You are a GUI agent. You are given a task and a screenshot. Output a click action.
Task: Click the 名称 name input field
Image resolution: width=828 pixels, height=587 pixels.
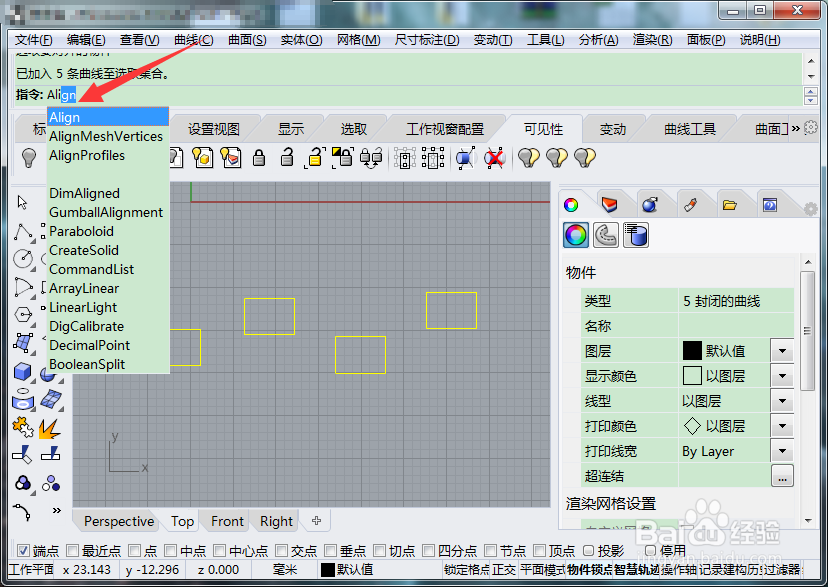coord(736,326)
